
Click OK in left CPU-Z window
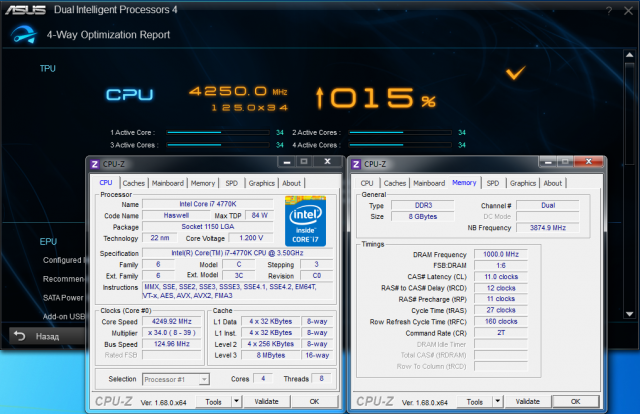314,402
